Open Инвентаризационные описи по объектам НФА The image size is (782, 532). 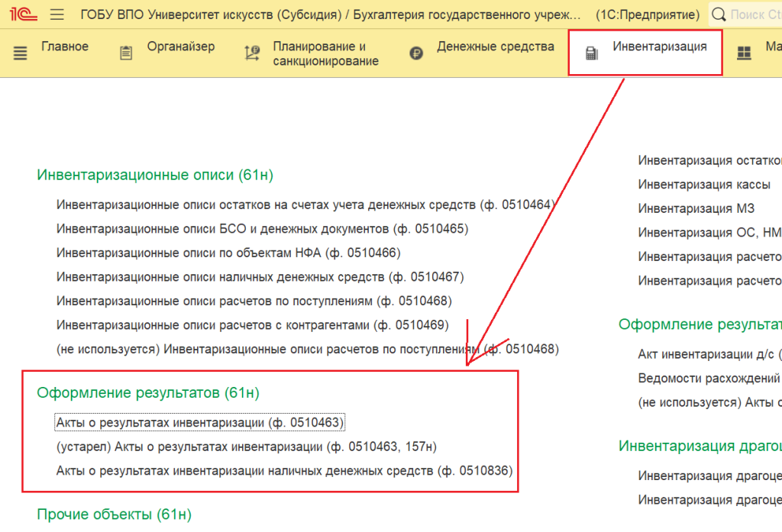pos(228,253)
